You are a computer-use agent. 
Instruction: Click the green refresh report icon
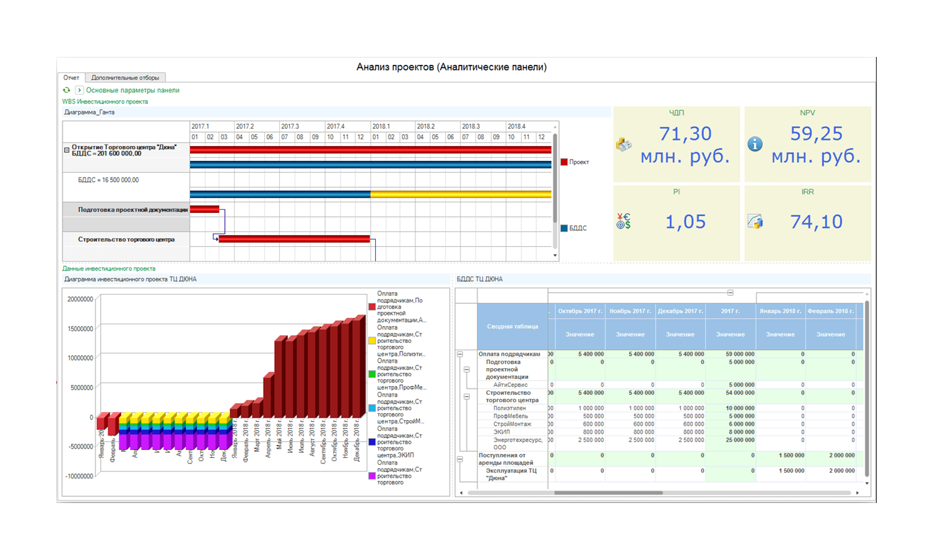[x=66, y=90]
